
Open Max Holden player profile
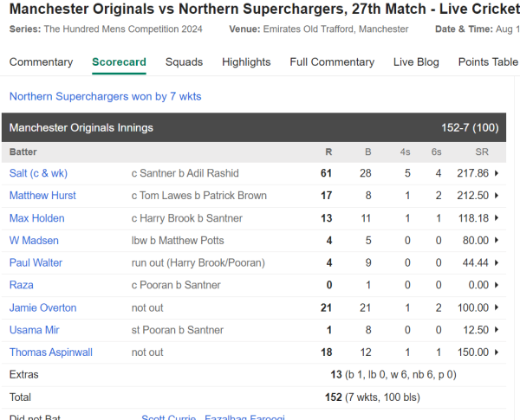point(36,218)
